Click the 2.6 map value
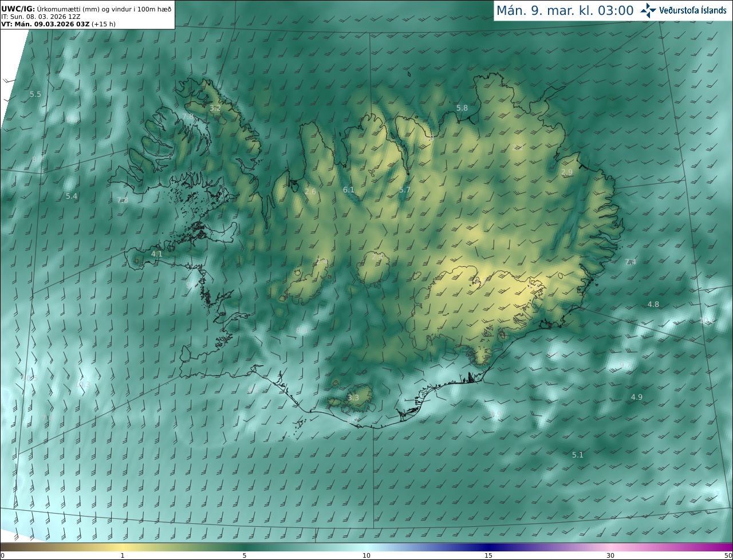 [310, 191]
